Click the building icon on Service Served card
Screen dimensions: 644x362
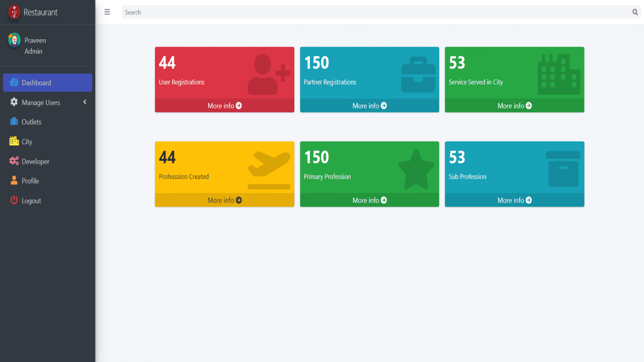coord(559,74)
